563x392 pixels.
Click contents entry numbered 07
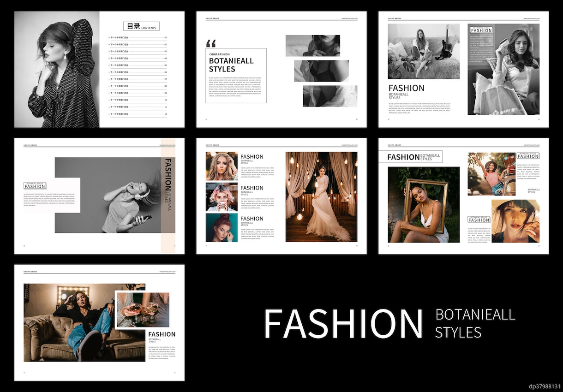pos(138,79)
